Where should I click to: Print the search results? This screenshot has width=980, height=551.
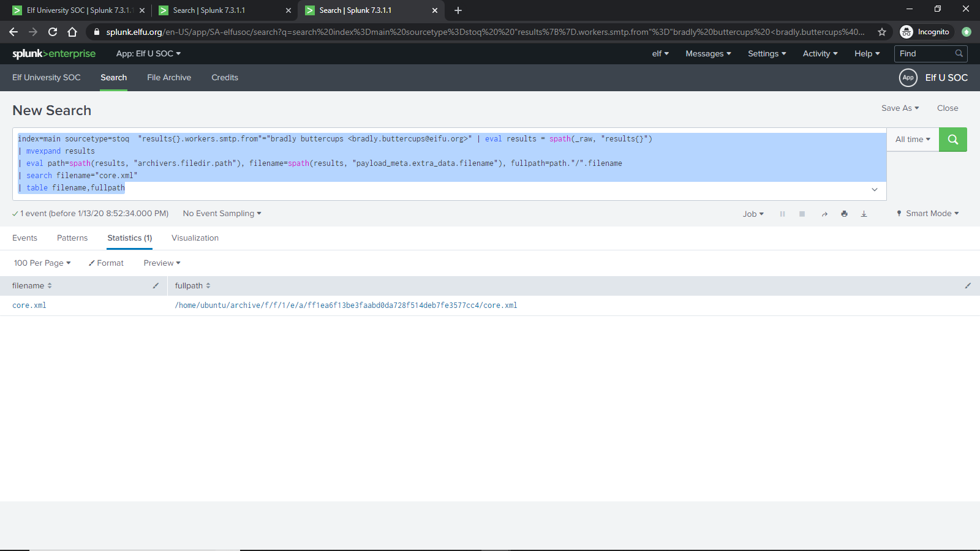click(x=844, y=214)
